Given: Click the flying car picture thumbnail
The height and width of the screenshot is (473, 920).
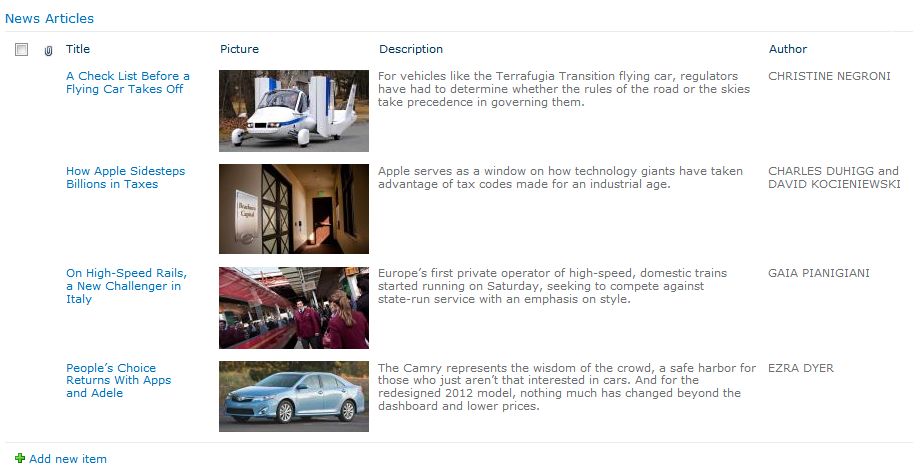Looking at the screenshot, I should (x=294, y=111).
